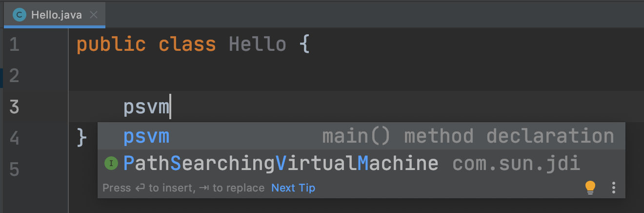Click line number 1 in the gutter
This screenshot has width=644, height=213.
click(14, 45)
